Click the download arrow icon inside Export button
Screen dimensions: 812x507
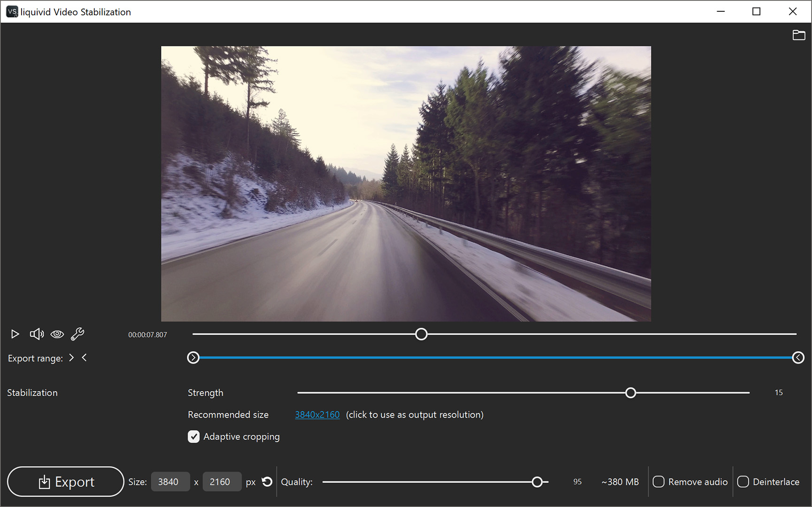(45, 482)
